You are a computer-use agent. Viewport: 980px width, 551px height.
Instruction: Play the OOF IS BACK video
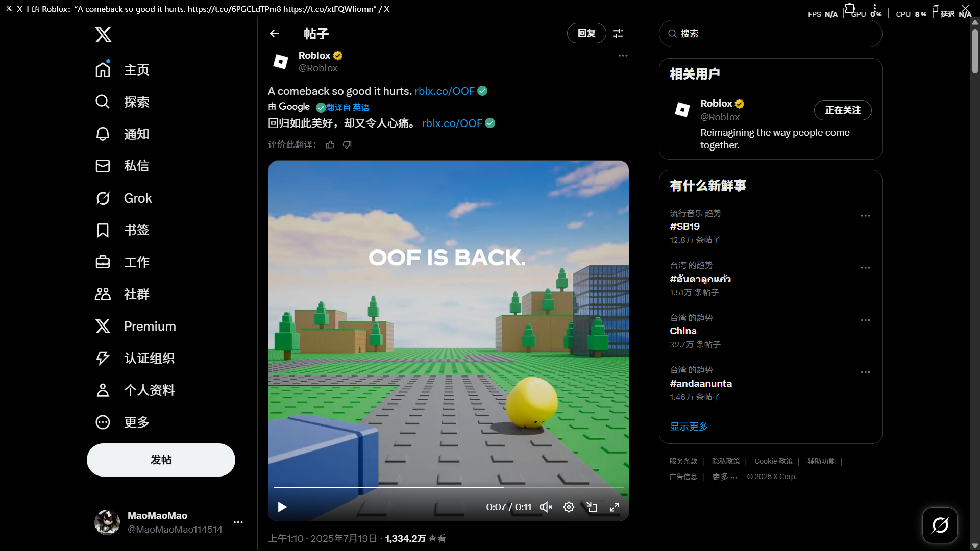click(282, 507)
